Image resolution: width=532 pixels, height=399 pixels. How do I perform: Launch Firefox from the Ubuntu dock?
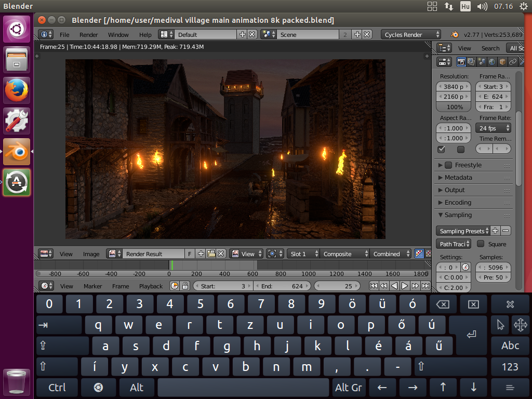click(17, 90)
